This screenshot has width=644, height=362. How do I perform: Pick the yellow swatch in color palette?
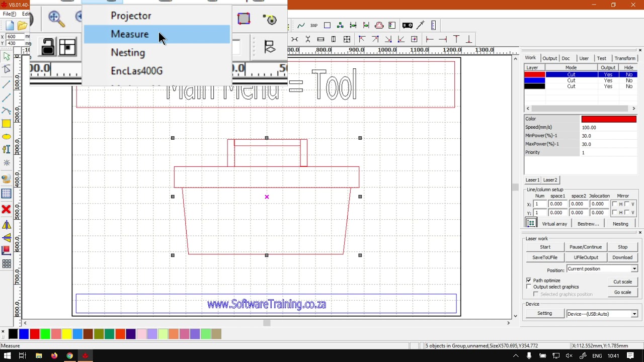[66, 334]
